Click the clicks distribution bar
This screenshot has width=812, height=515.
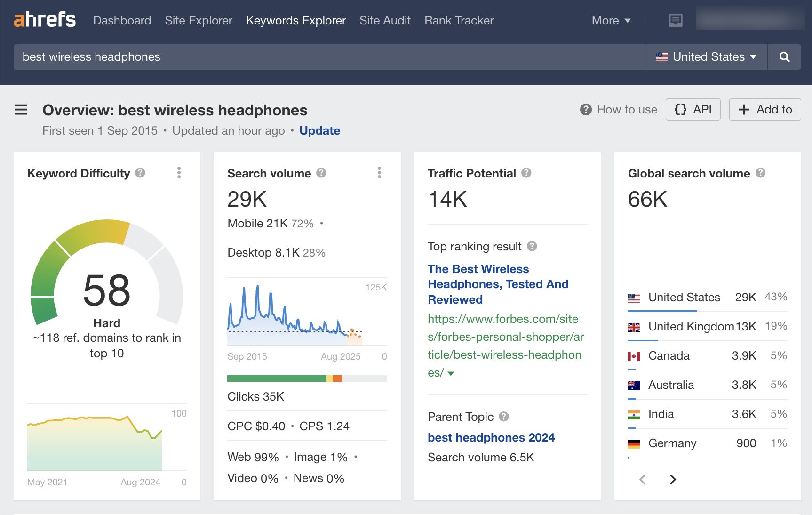coord(307,378)
